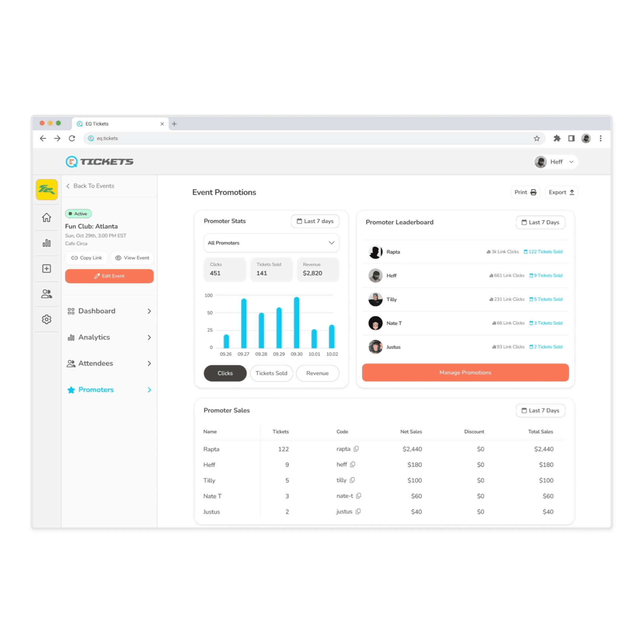Click the Manage Promotions button

point(465,372)
